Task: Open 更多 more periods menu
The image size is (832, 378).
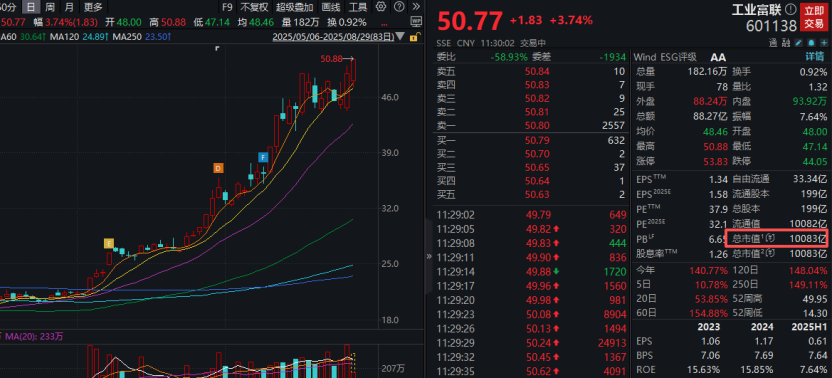Action: point(93,7)
